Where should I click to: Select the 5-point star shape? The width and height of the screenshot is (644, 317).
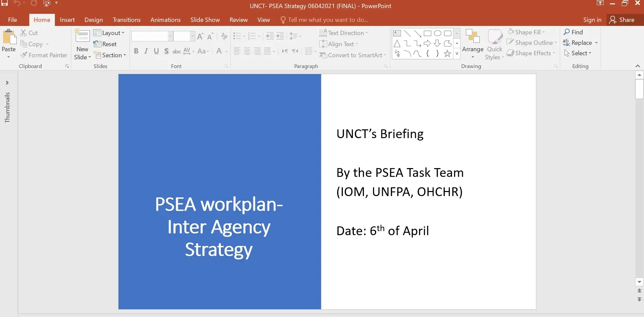(x=447, y=54)
